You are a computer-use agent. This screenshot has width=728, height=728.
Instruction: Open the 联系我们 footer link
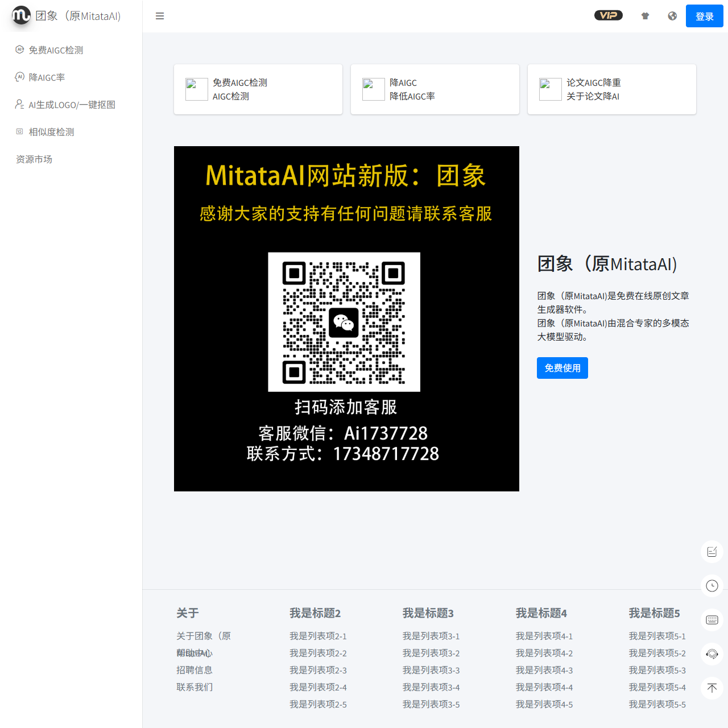194,687
